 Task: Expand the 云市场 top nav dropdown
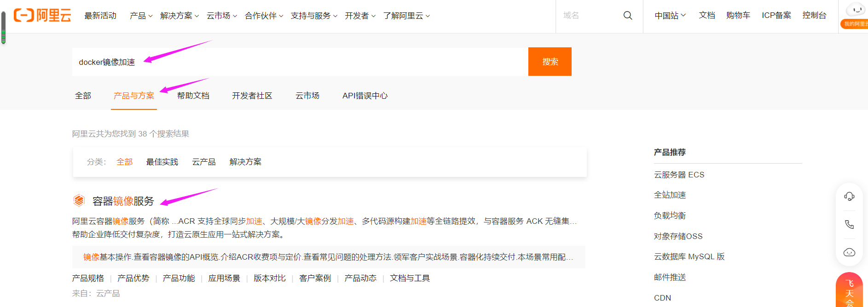coord(222,16)
